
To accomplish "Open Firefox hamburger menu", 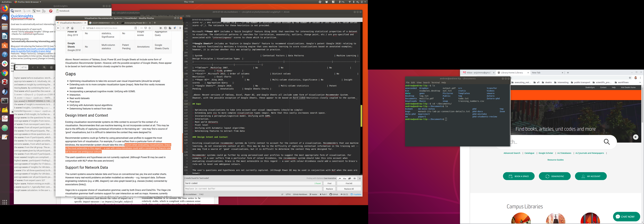I will pos(180,28).
